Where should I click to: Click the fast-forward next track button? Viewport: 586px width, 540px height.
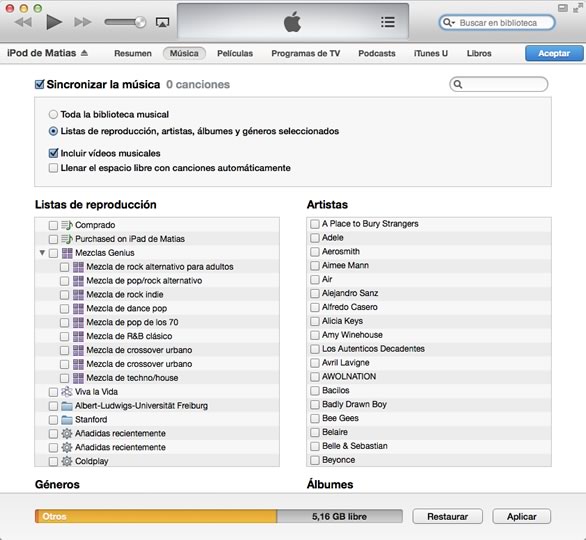pos(83,22)
